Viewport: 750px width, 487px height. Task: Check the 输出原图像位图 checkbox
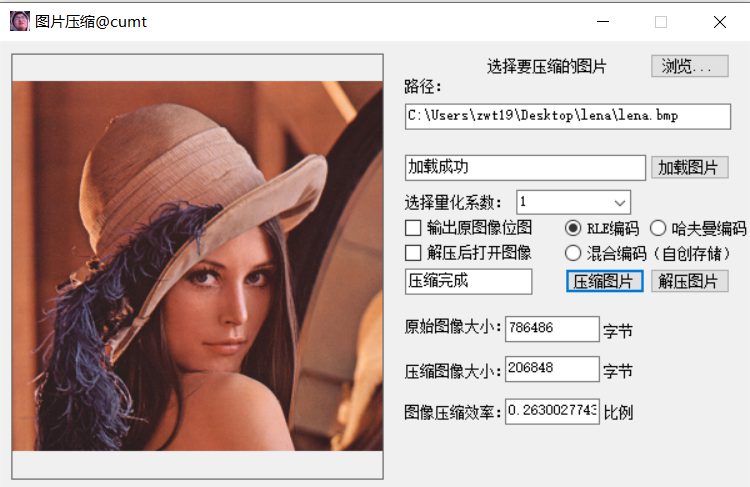pyautogui.click(x=413, y=228)
